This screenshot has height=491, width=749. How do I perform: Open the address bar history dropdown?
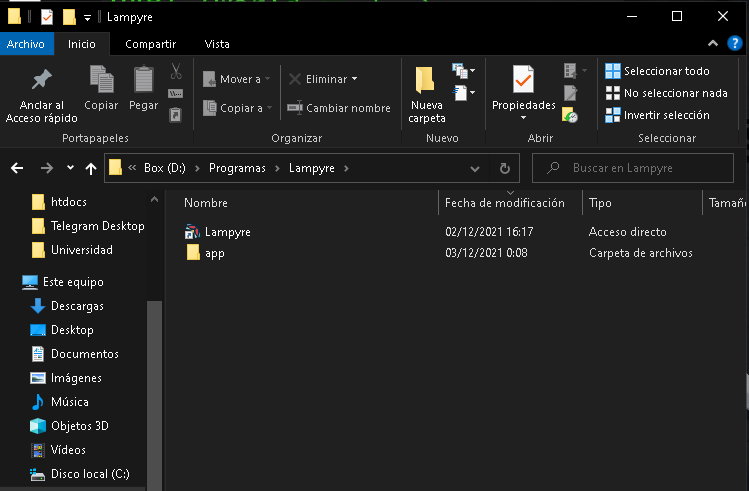point(475,169)
